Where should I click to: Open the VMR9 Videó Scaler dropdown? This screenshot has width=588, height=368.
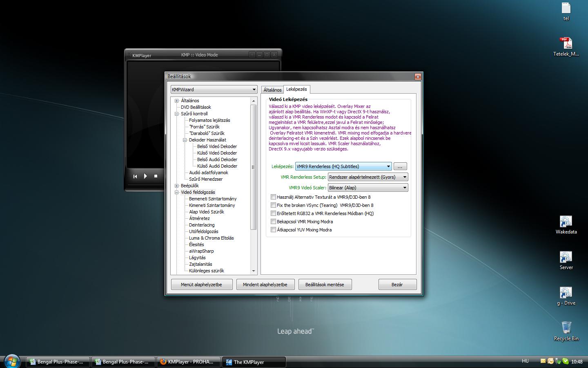368,188
